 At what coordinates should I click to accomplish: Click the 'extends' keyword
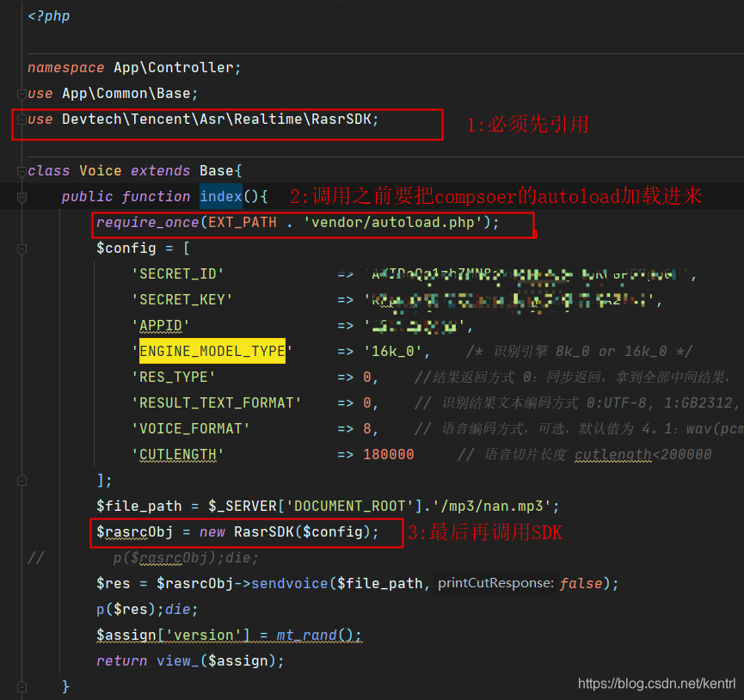point(160,171)
